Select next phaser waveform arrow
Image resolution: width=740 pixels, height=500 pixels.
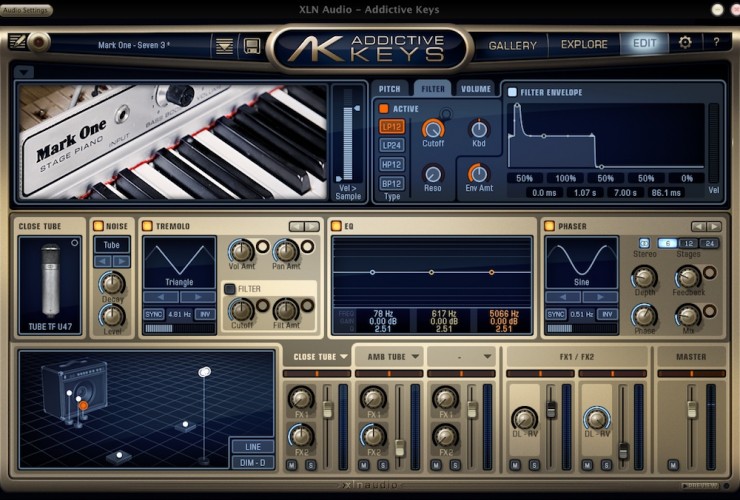coord(600,297)
